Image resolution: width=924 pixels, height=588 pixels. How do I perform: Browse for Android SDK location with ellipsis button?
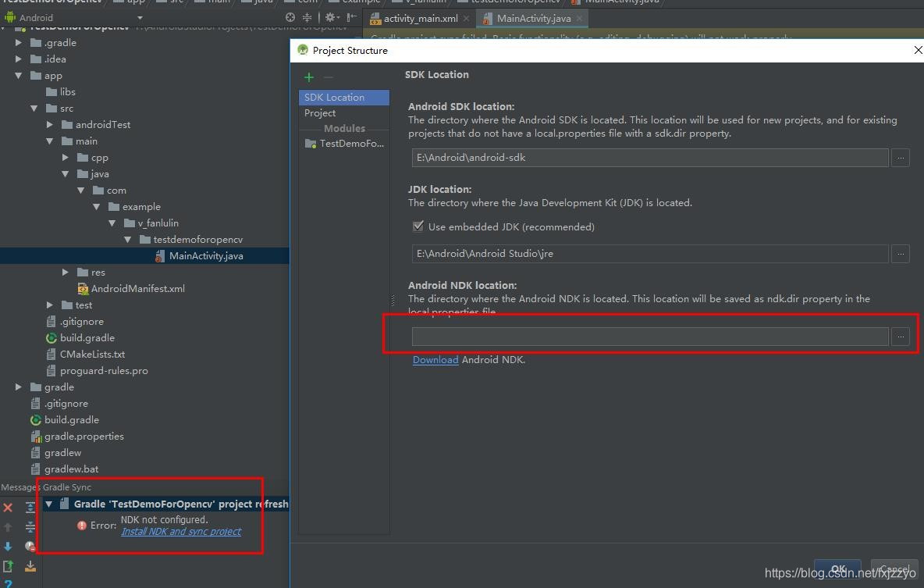coord(901,158)
